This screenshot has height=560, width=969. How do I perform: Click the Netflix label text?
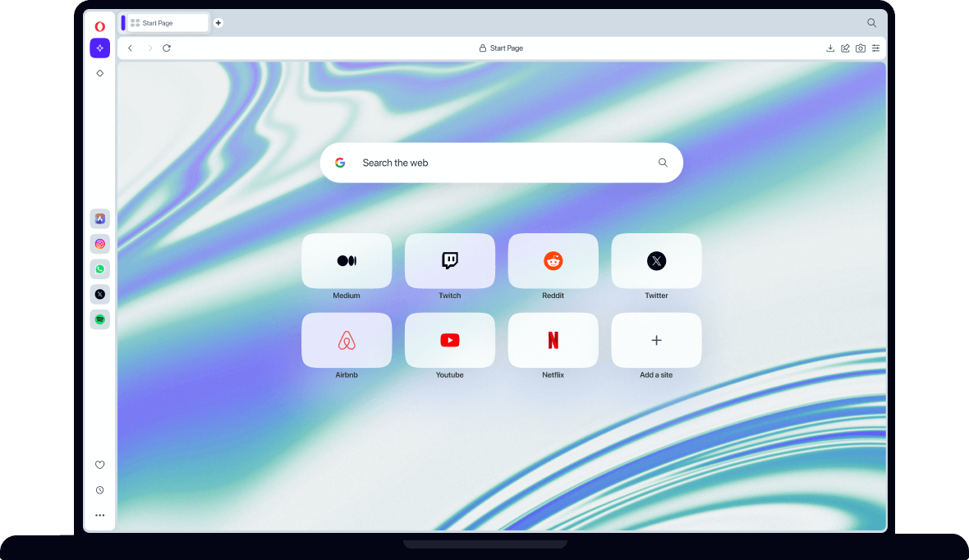pyautogui.click(x=553, y=375)
